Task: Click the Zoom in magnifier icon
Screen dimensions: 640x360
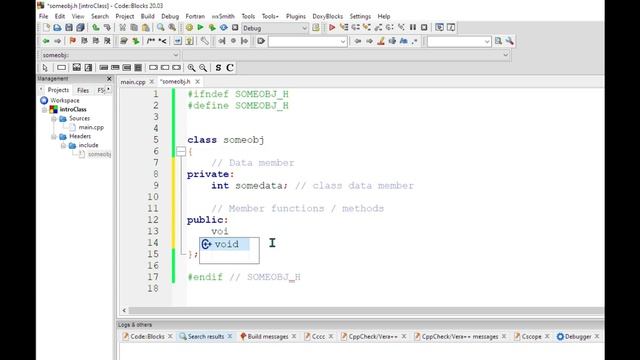Action: 191,67
